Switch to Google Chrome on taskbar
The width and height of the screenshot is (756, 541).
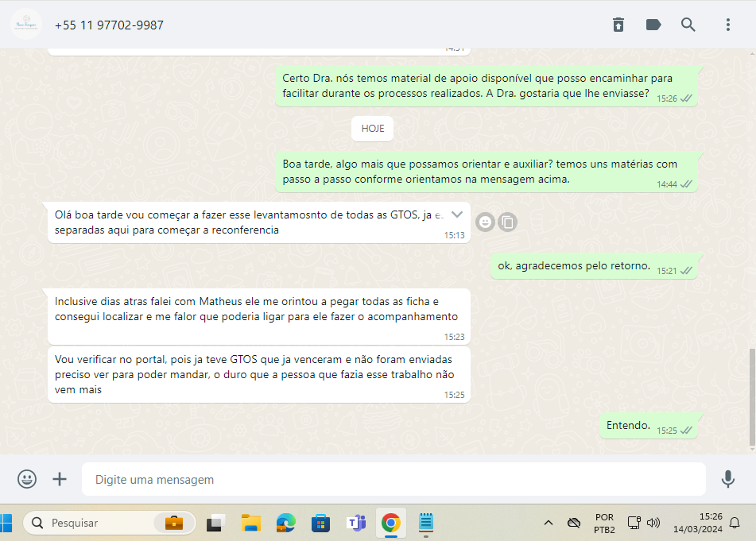391,524
